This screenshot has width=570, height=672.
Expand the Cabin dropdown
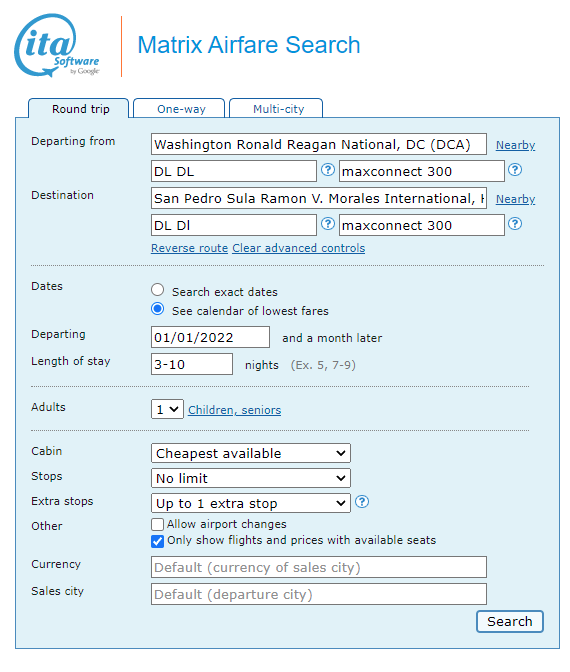pyautogui.click(x=251, y=453)
